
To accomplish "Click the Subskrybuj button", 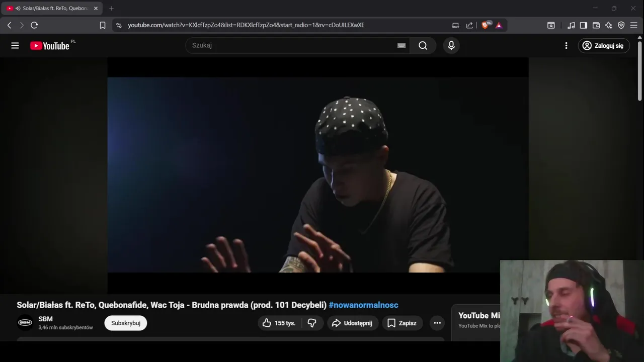I will tap(126, 323).
